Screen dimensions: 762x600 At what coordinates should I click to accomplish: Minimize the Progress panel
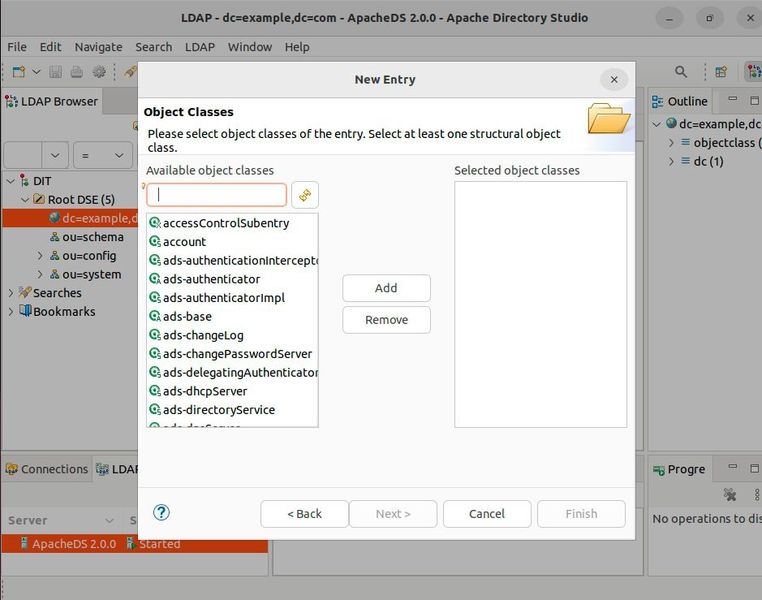[733, 467]
